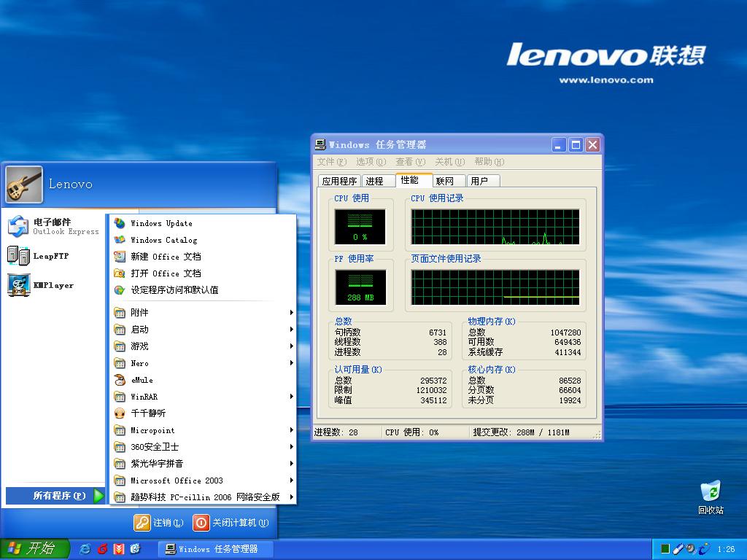Select the 性能 tab
This screenshot has width=747, height=560.
click(x=413, y=180)
